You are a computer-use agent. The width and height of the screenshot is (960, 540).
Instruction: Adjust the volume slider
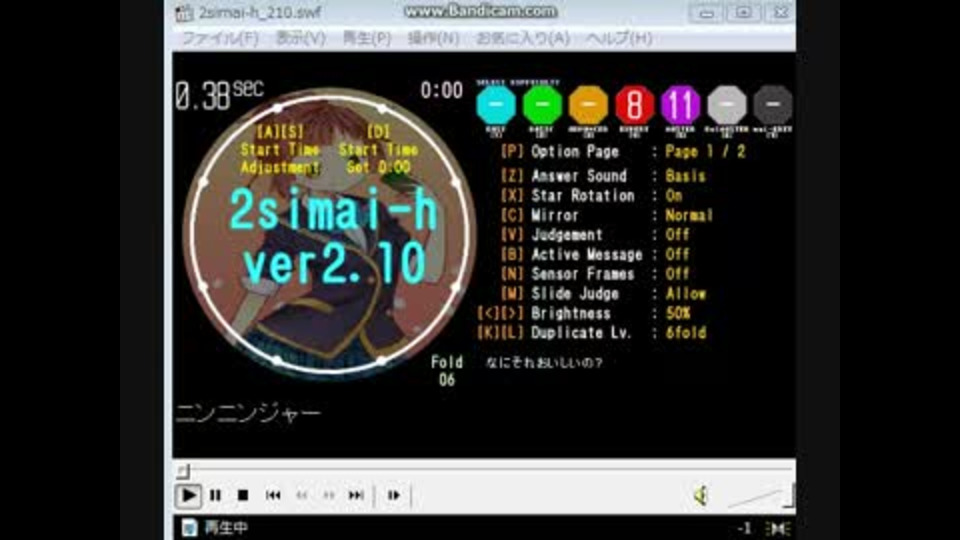coord(759,496)
